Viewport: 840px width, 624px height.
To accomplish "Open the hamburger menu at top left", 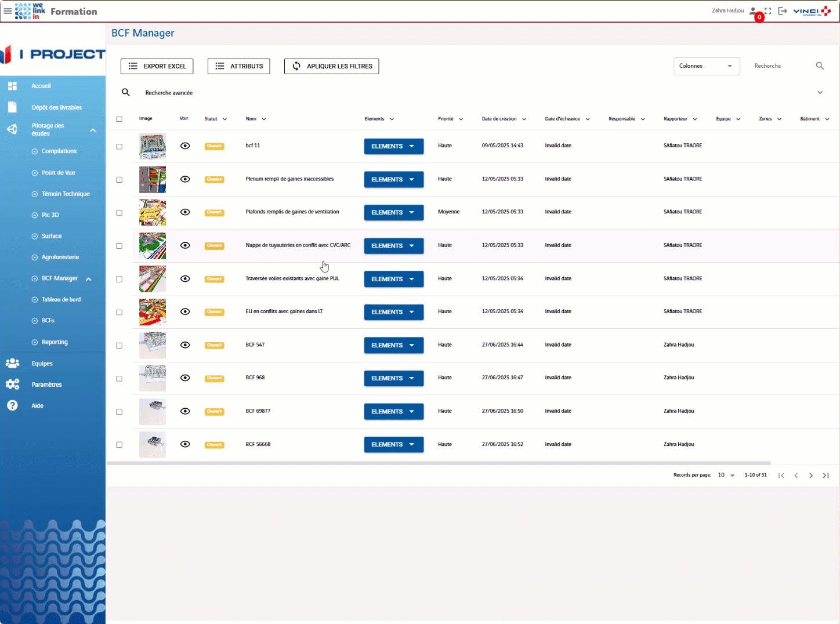I will click(x=8, y=11).
